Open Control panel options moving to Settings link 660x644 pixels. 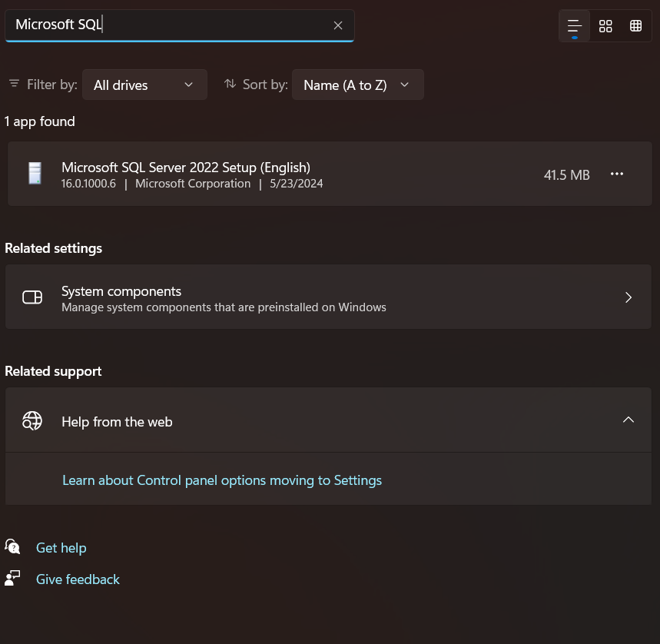coord(222,480)
